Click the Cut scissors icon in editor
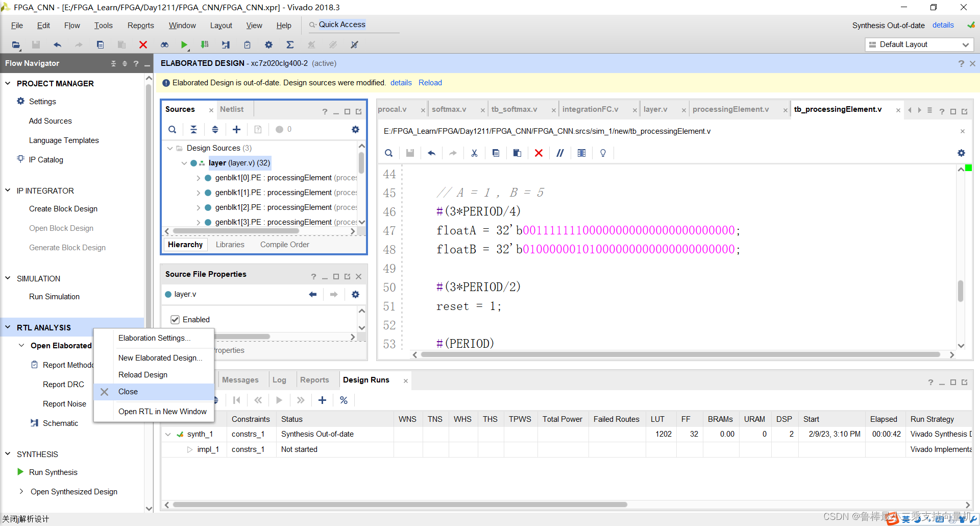 [474, 153]
